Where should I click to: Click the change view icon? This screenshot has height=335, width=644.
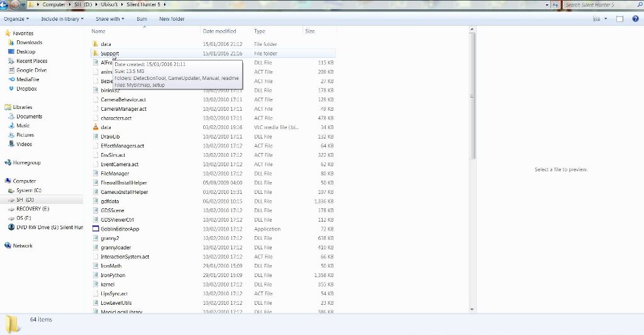click(x=596, y=19)
